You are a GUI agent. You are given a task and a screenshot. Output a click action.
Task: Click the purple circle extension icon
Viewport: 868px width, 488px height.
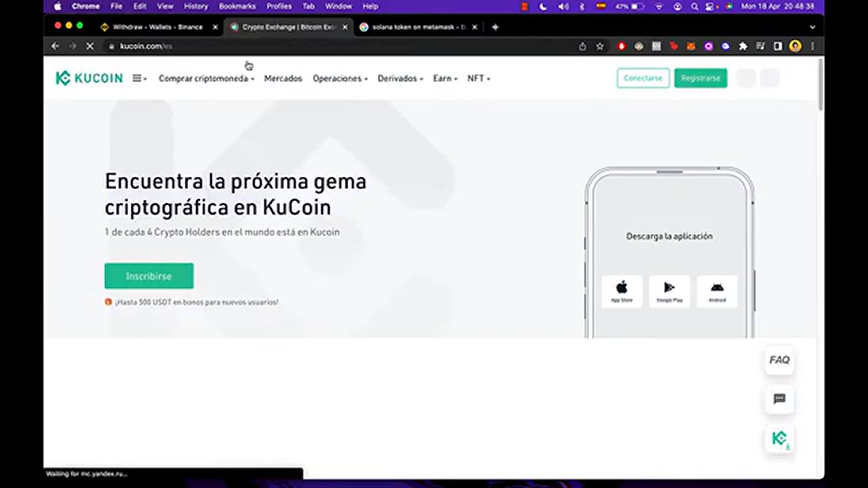click(708, 46)
